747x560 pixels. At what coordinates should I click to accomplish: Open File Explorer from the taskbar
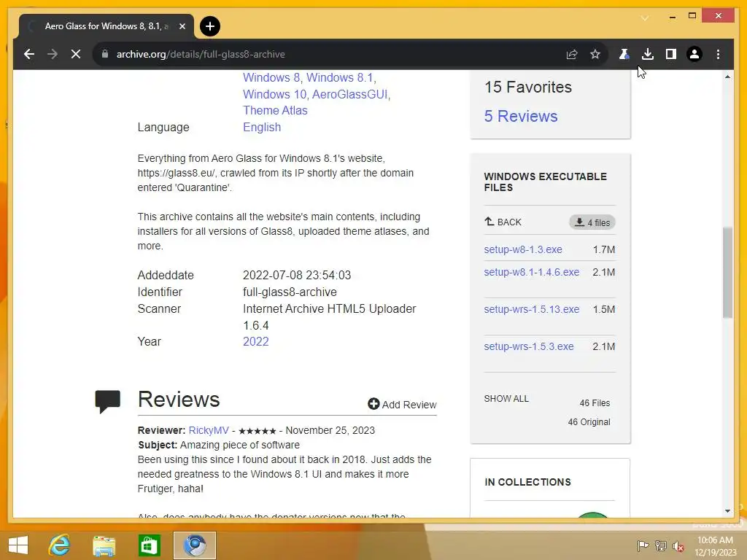pyautogui.click(x=104, y=545)
